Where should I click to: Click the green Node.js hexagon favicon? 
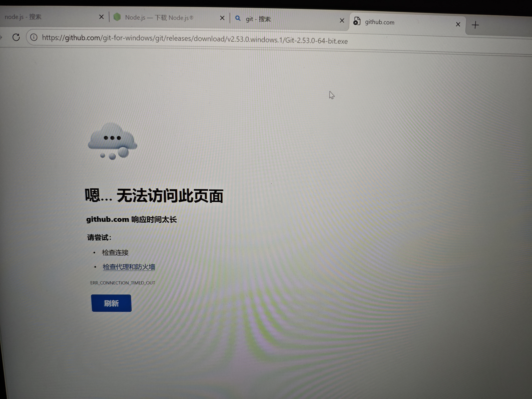117,17
